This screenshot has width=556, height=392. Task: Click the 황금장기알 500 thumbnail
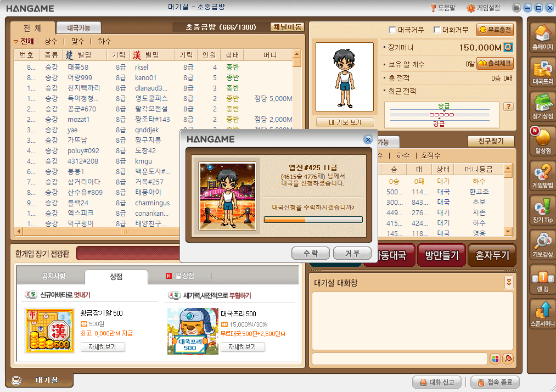(49, 331)
